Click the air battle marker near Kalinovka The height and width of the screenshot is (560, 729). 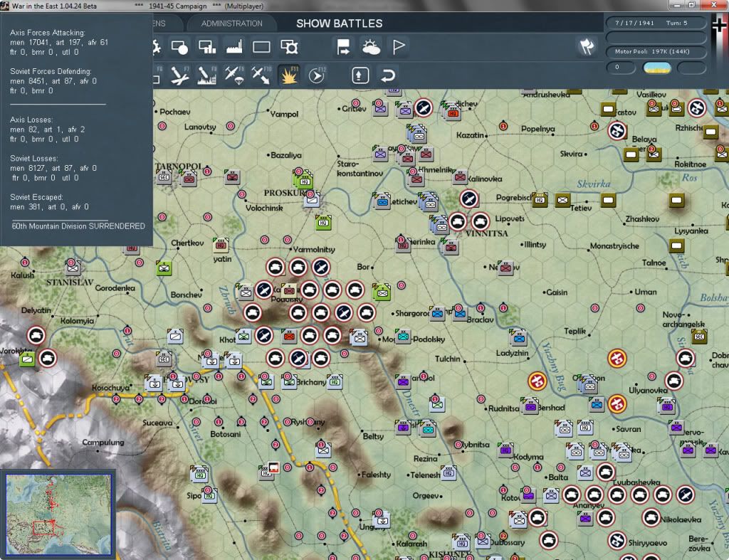pos(469,199)
